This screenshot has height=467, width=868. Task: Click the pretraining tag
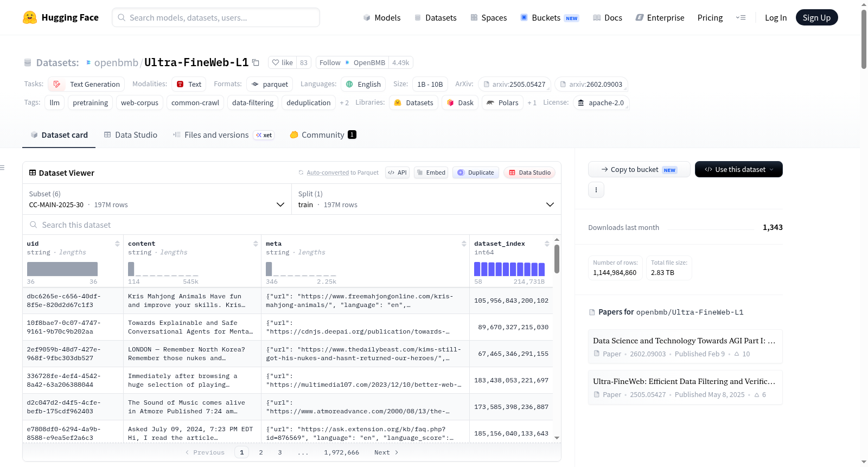(x=91, y=103)
